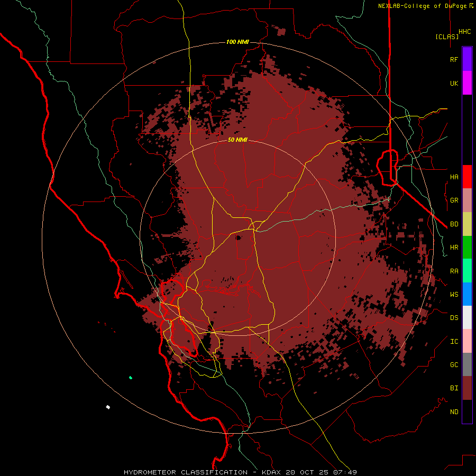This screenshot has height=476, width=476.
Task: Click the IC light pink legend swatch
Action: (x=467, y=341)
